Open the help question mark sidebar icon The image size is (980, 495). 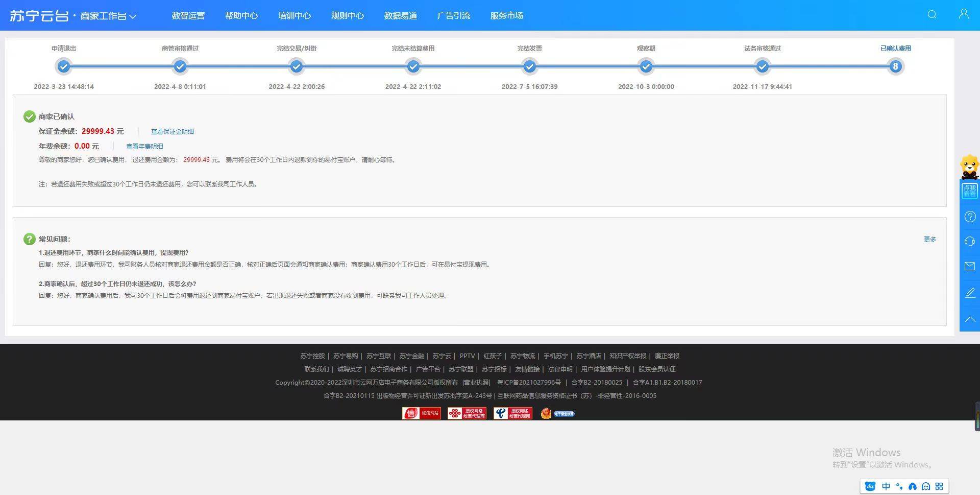click(x=970, y=217)
